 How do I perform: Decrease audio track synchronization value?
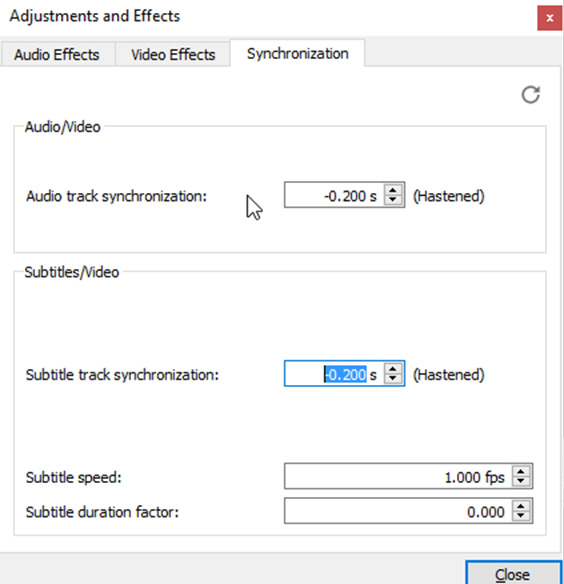(393, 200)
